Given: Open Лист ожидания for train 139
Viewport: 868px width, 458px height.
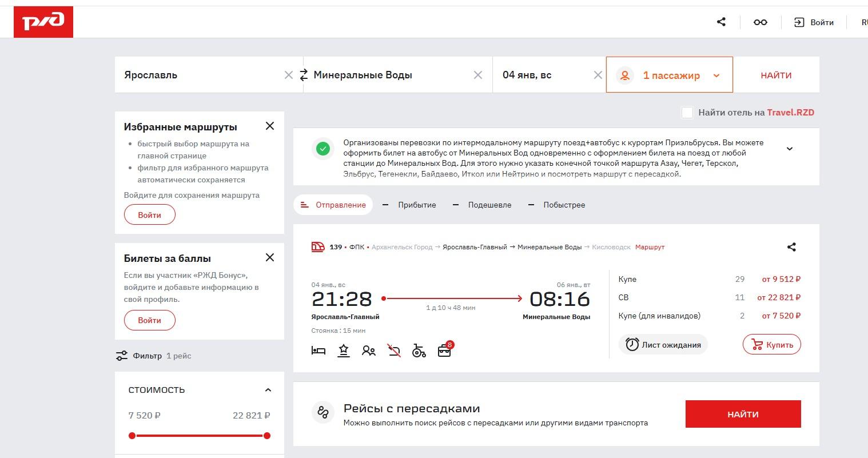Looking at the screenshot, I should [663, 345].
